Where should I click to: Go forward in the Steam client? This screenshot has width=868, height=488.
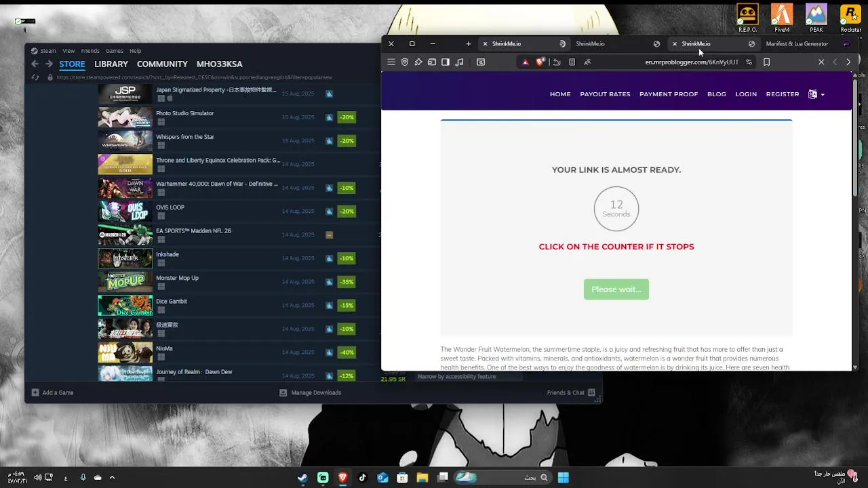[49, 64]
